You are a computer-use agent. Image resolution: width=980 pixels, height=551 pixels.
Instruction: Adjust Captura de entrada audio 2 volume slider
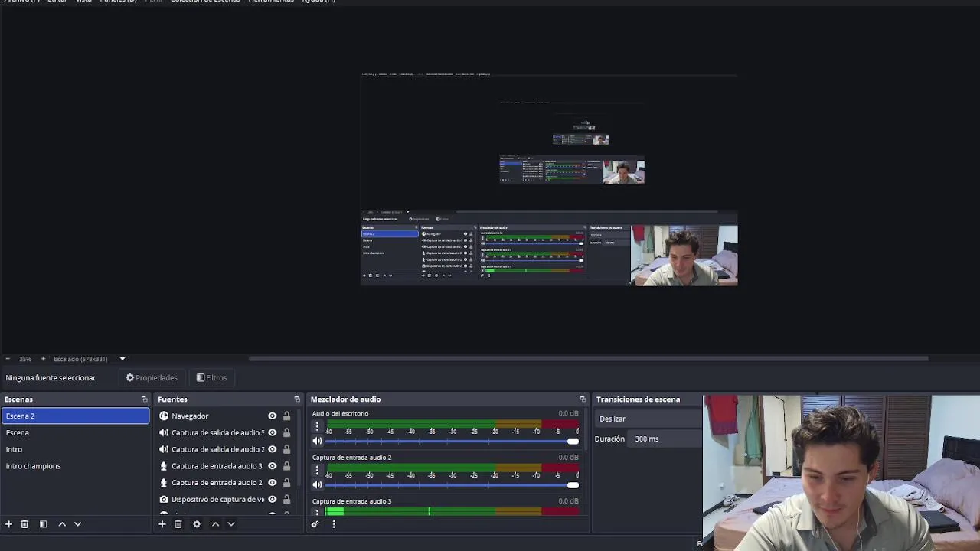click(x=452, y=484)
